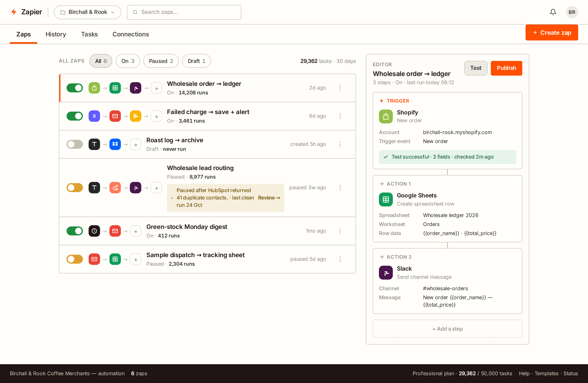
Task: Click Review link in HubSpot warning
Action: (269, 198)
